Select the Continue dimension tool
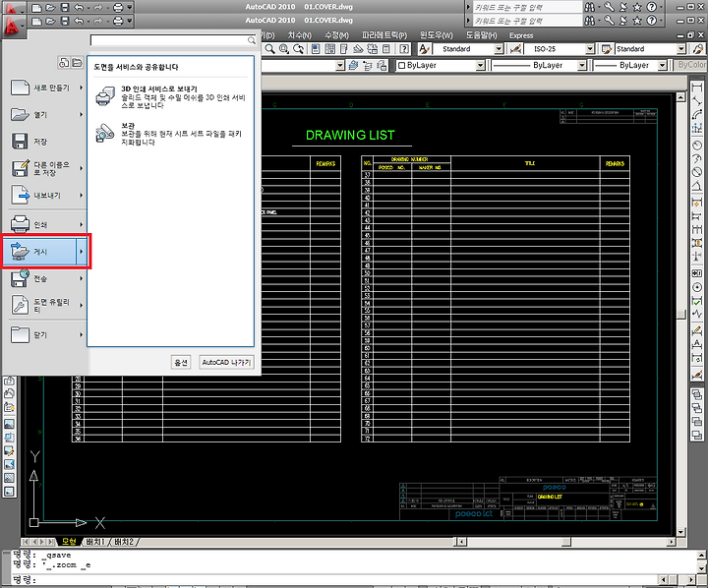Image resolution: width=708 pixels, height=588 pixels. click(x=697, y=229)
